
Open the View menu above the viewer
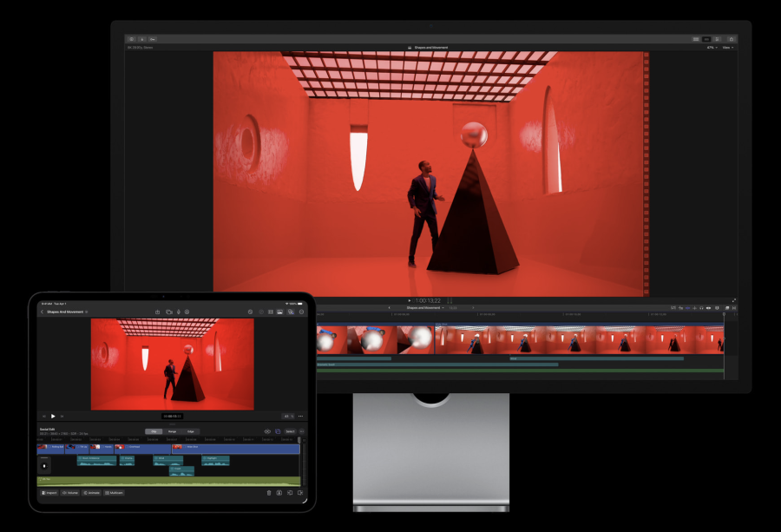729,47
